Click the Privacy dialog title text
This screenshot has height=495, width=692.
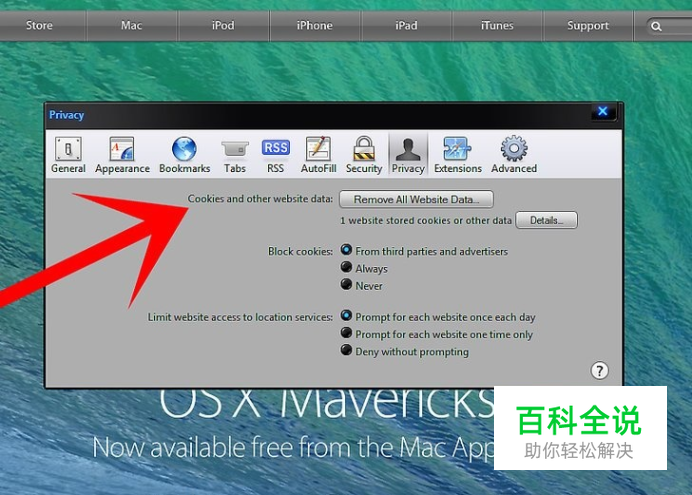click(67, 115)
